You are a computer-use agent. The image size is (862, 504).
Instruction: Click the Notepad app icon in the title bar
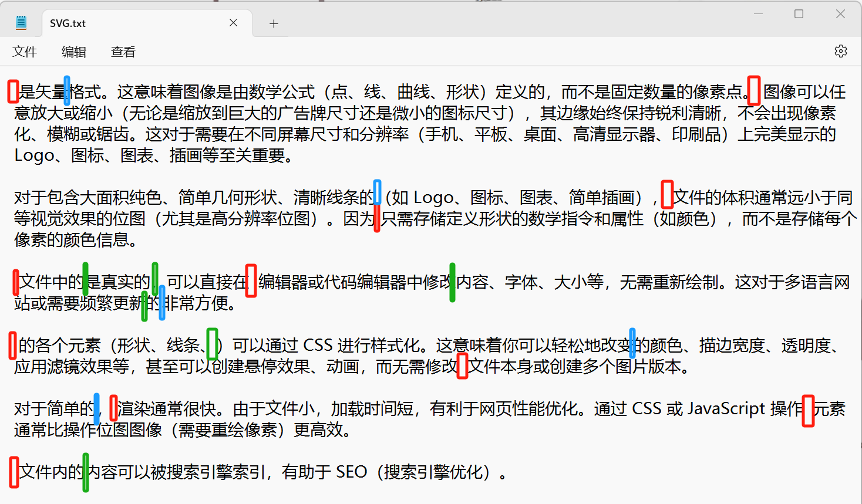tap(21, 22)
